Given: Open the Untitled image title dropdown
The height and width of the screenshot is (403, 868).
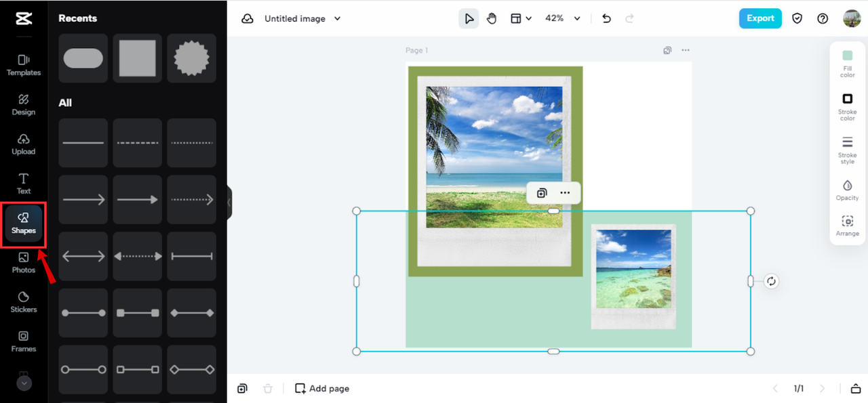Looking at the screenshot, I should (x=302, y=19).
